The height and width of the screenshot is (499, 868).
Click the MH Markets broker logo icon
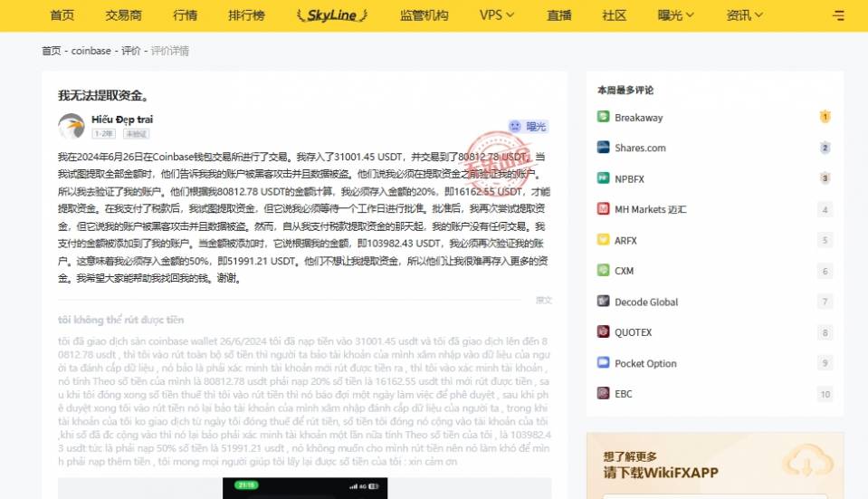click(604, 209)
